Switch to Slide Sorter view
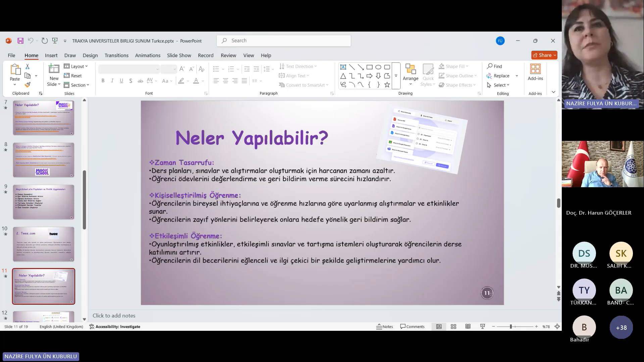Image resolution: width=644 pixels, height=362 pixels. pos(453,326)
